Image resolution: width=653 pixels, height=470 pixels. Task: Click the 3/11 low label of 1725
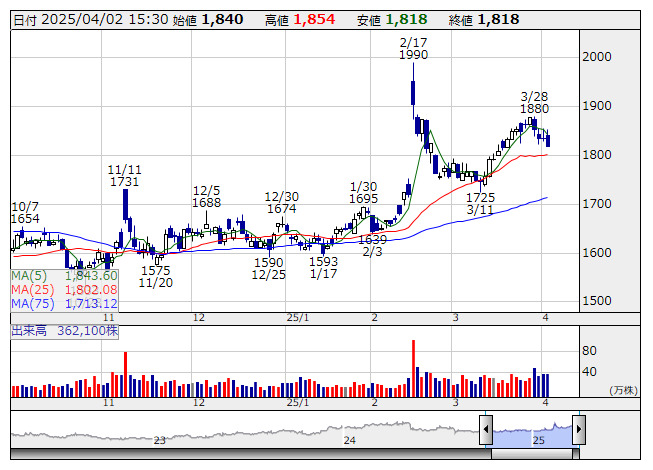click(x=480, y=204)
